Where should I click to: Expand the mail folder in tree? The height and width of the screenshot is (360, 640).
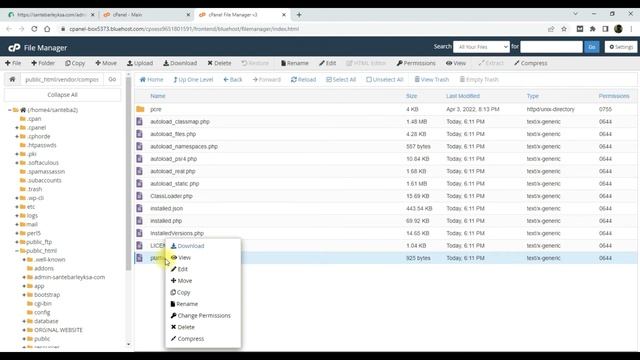pos(17,224)
